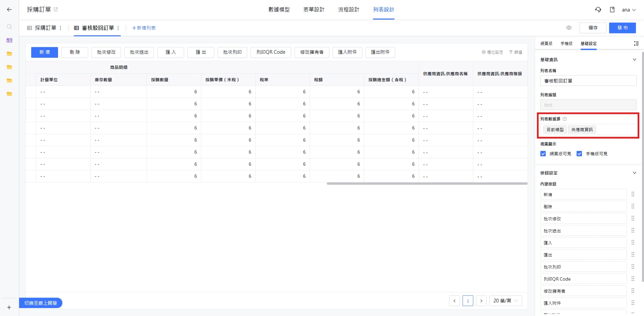Viewport: 644px width, 316px height.
Task: Open more options for 審核駁回訂單 tab
Action: [x=118, y=28]
